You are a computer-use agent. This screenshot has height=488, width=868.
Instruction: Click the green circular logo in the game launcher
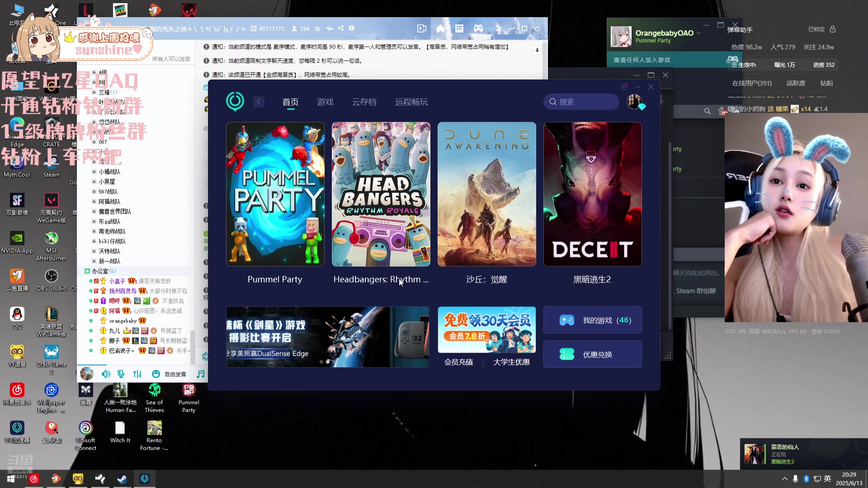click(x=235, y=102)
